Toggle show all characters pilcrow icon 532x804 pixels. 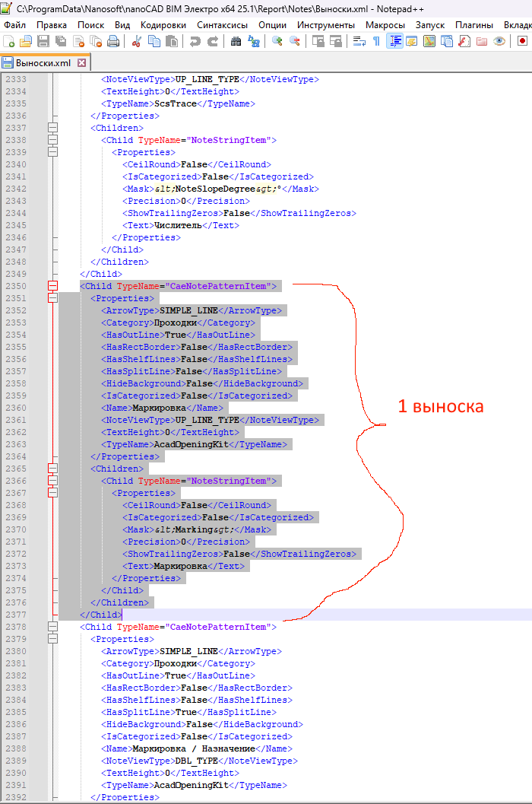click(376, 41)
